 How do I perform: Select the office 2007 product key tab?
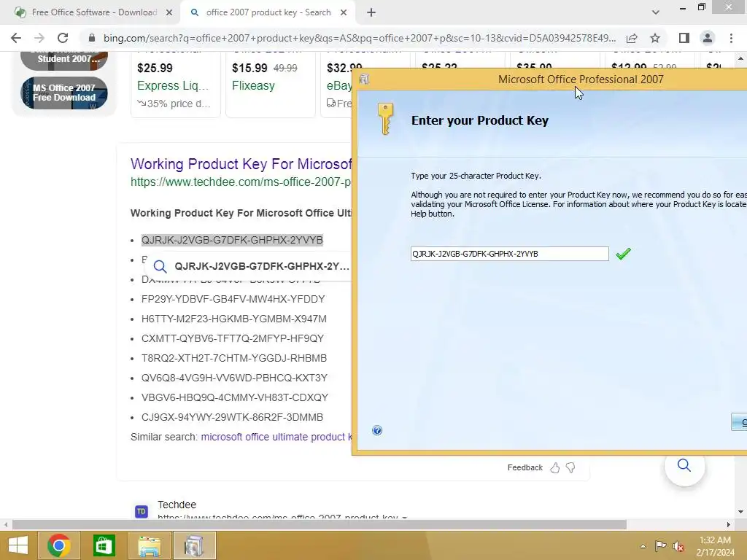268,12
